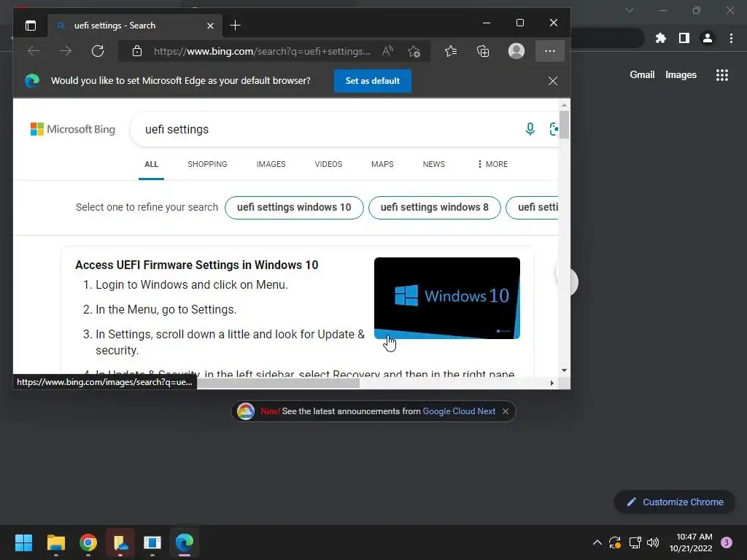Go back in Edge

(x=34, y=51)
